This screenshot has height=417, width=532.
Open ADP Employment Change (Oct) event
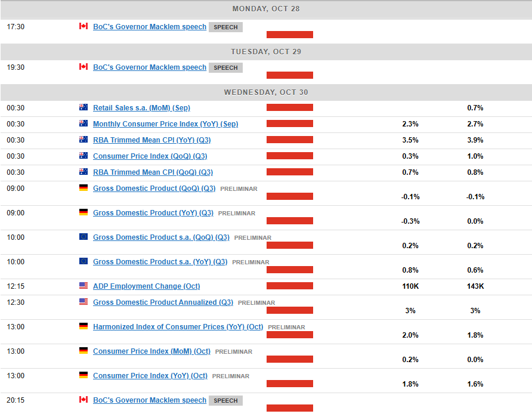click(x=147, y=286)
